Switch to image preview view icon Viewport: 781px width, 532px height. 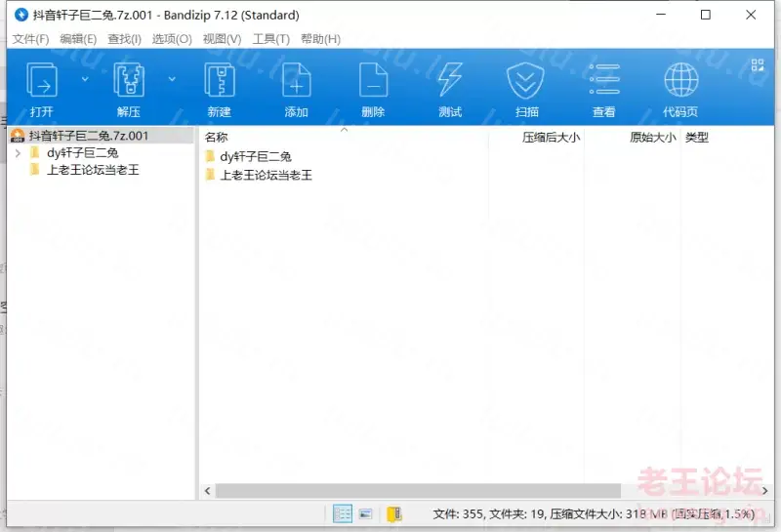(x=365, y=513)
